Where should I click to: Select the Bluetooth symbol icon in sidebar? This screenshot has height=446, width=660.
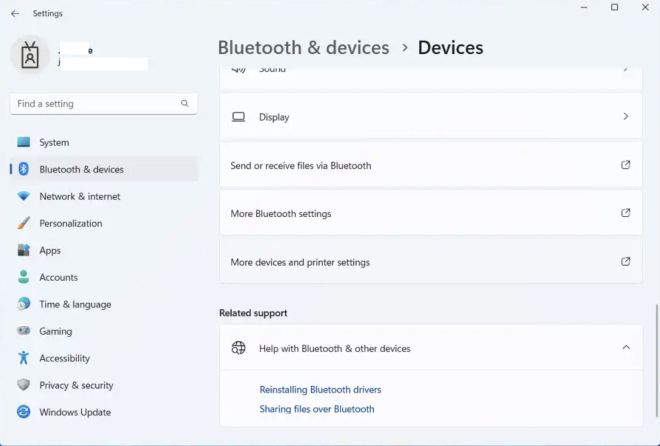point(24,169)
